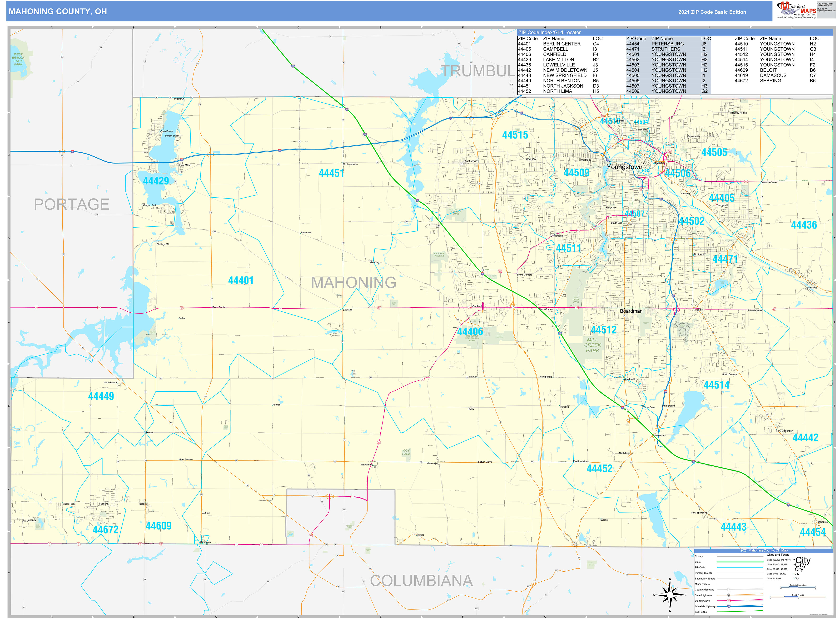Click the 2021 Mahoning County legend header

pyautogui.click(x=764, y=550)
